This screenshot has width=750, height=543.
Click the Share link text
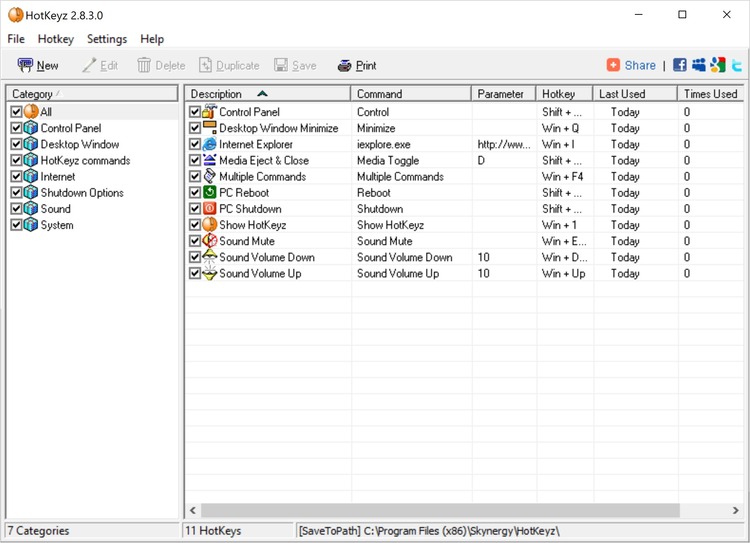coord(640,66)
